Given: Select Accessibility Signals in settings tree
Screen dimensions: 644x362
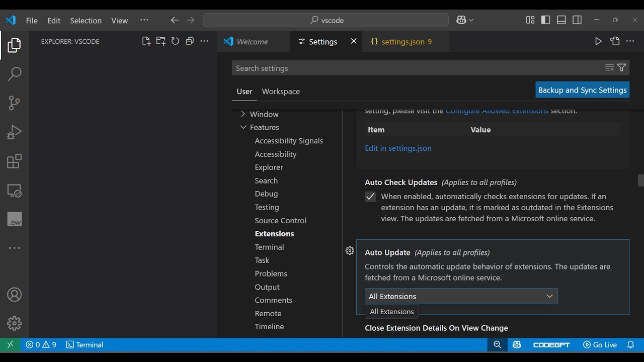Looking at the screenshot, I should coord(289,141).
